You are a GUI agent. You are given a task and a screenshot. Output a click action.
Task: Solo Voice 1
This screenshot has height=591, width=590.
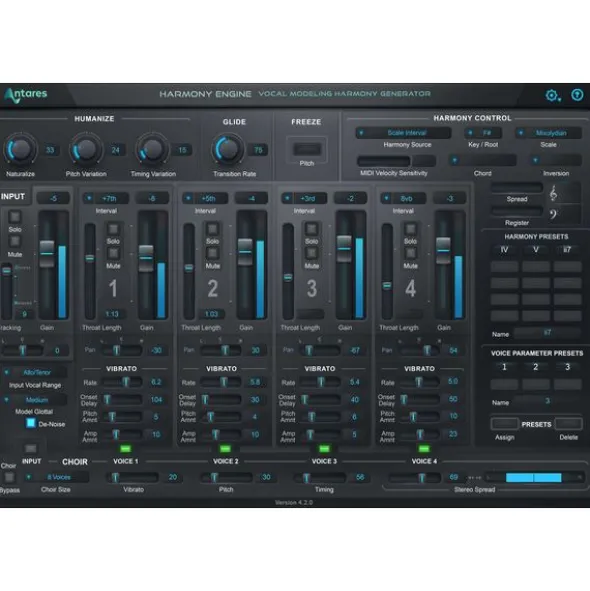pyautogui.click(x=113, y=229)
